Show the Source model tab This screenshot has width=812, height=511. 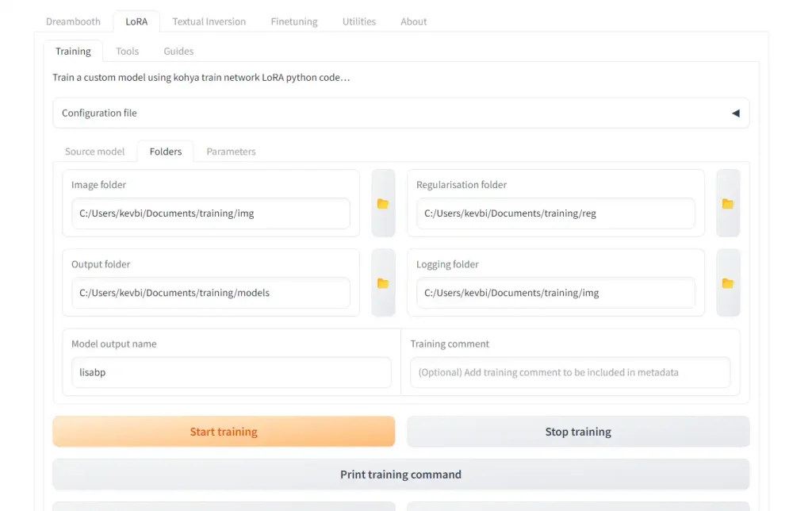coord(94,152)
